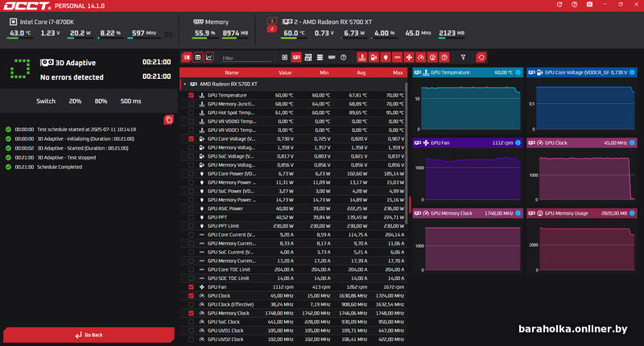
Task: Select GPU number 1 selector
Action: [x=271, y=21]
